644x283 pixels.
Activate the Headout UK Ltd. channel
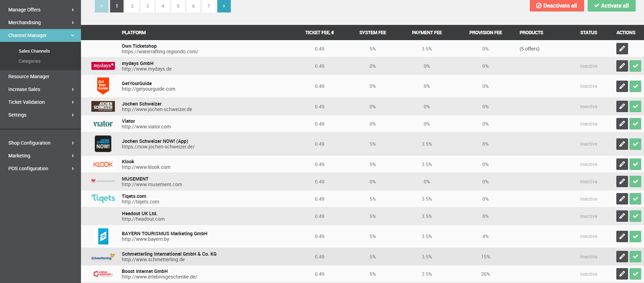tap(635, 216)
